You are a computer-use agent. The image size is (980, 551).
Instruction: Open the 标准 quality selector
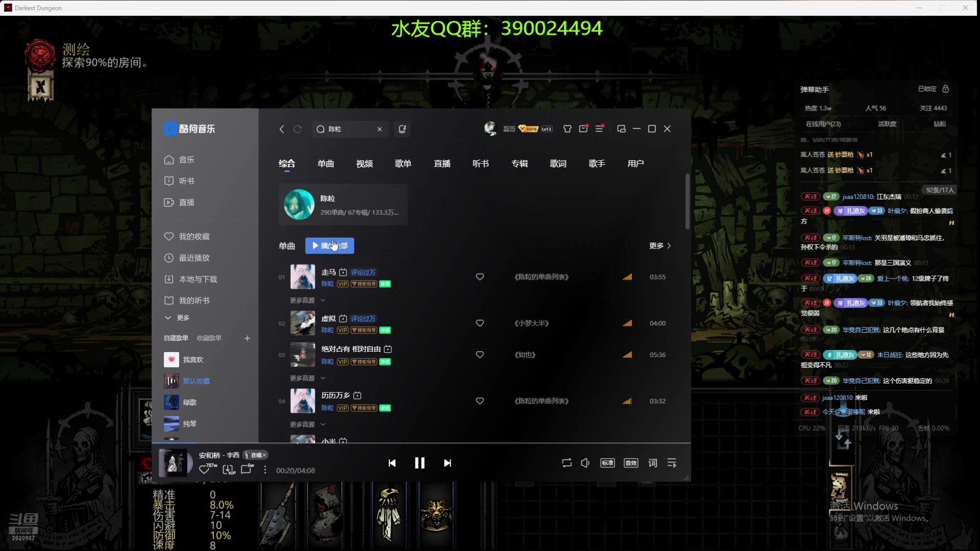click(x=607, y=463)
